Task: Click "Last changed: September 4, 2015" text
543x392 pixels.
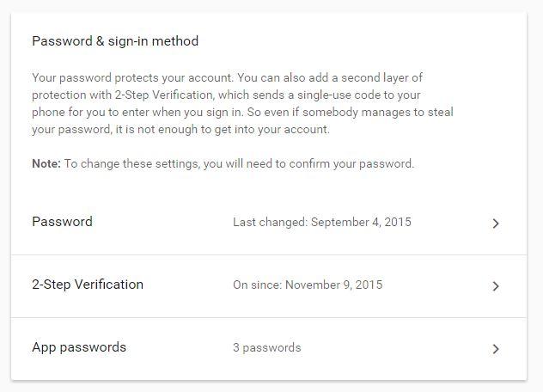Action: (x=322, y=222)
